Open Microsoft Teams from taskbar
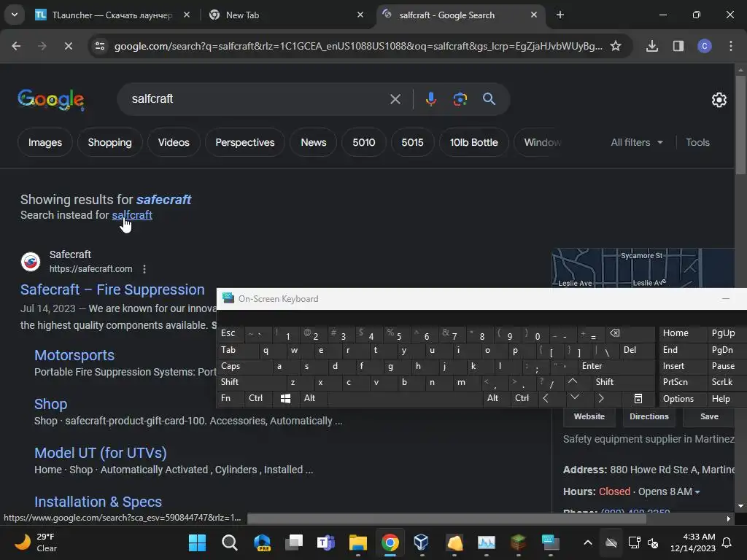 pyautogui.click(x=326, y=542)
